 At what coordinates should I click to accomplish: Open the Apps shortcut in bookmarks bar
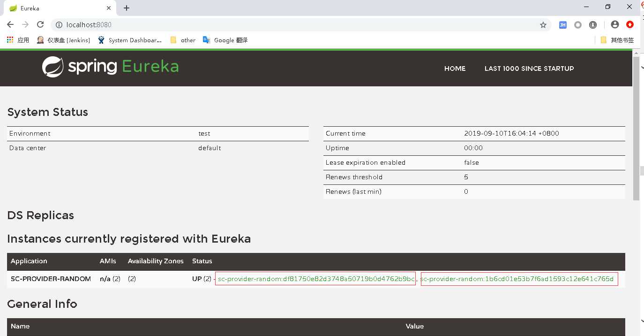pos(18,40)
